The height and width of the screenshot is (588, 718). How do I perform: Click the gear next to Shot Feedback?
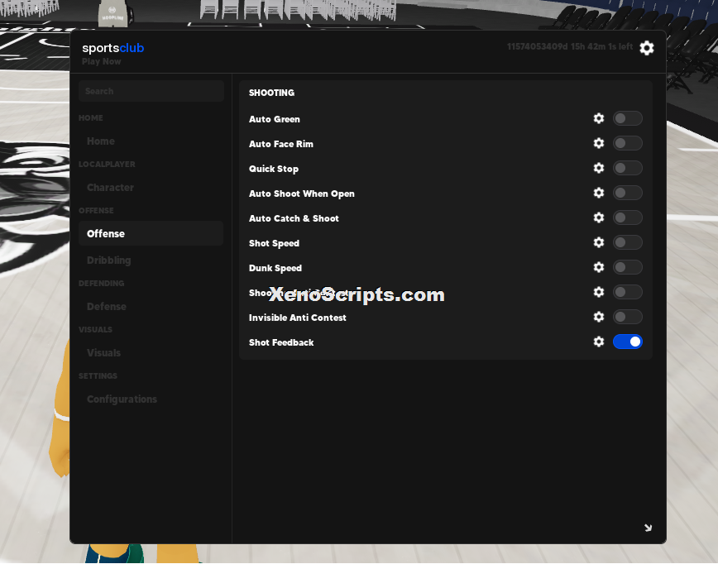pos(599,342)
